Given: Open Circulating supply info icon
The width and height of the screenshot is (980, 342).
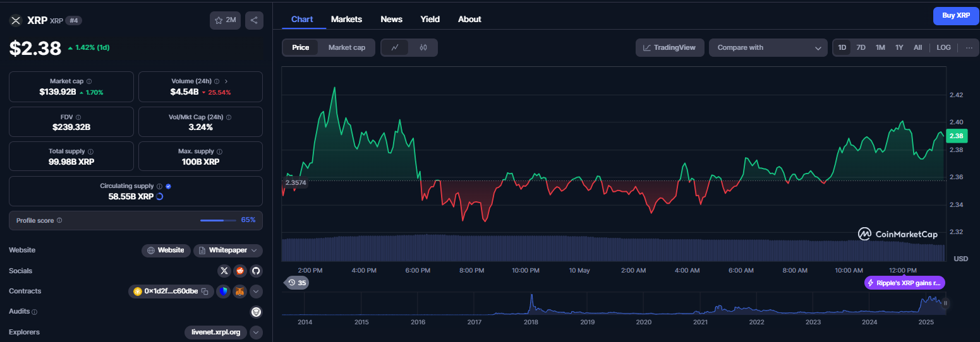Looking at the screenshot, I should 159,186.
